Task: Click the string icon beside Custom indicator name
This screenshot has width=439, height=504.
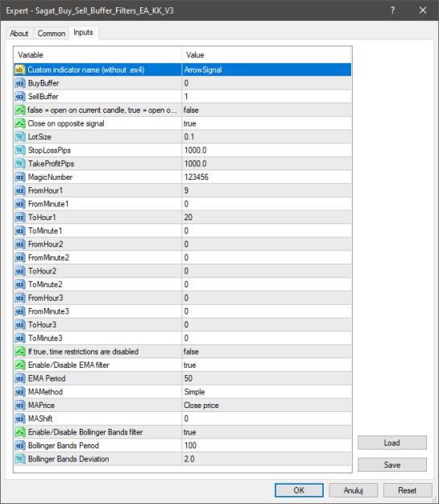Action: coord(19,69)
